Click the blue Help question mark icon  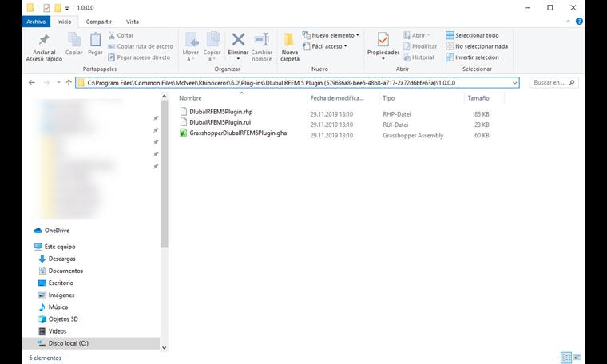pos(579,22)
